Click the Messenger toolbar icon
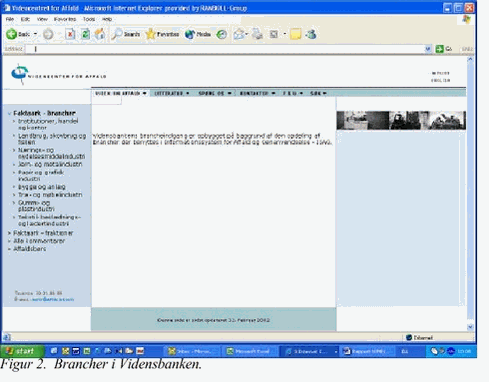Image resolution: width=489 pixels, height=382 pixels. pyautogui.click(x=311, y=34)
